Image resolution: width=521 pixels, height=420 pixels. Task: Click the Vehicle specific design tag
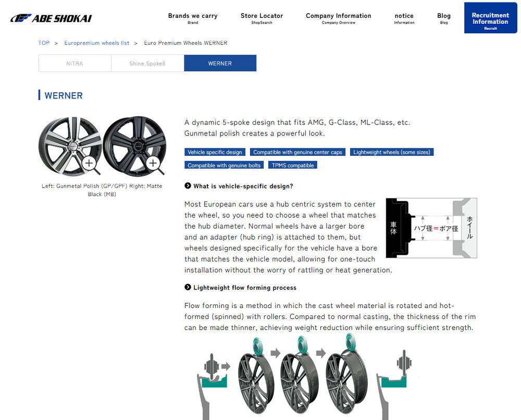coord(215,152)
